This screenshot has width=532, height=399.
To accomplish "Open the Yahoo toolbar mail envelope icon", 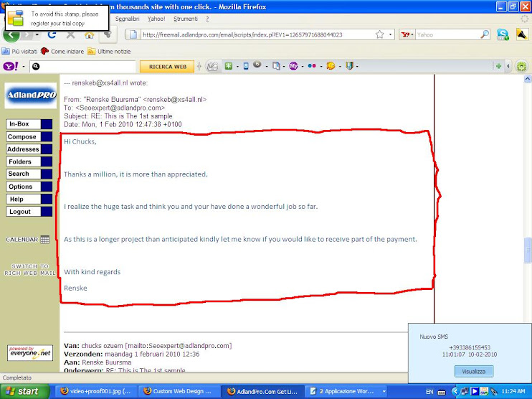I will click(212, 66).
